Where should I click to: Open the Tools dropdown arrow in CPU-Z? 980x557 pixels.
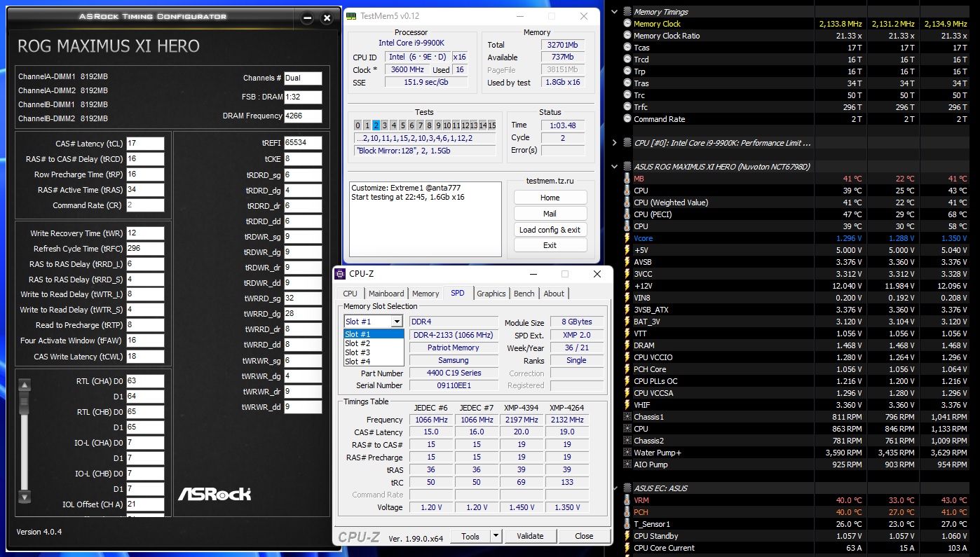496,536
